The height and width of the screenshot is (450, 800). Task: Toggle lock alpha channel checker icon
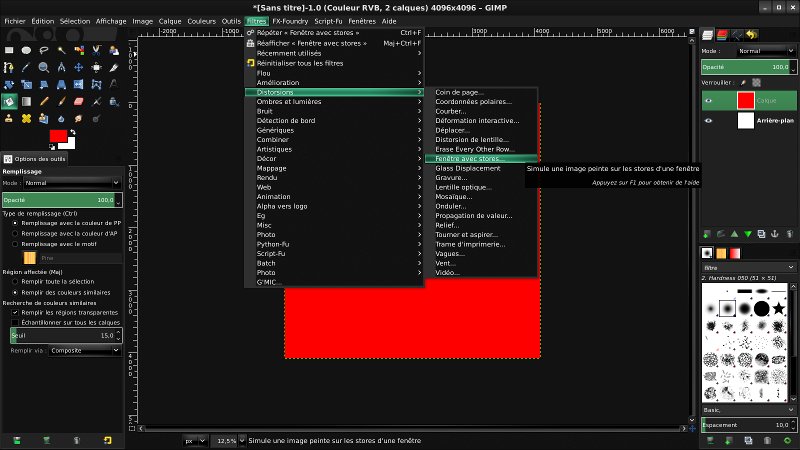point(757,83)
